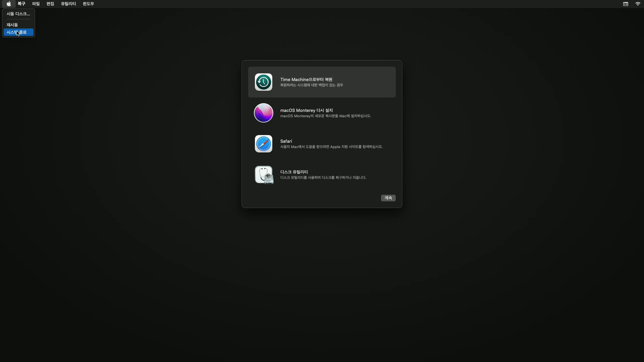Open the 윈도우 menu
Image resolution: width=644 pixels, height=362 pixels.
pyautogui.click(x=88, y=4)
